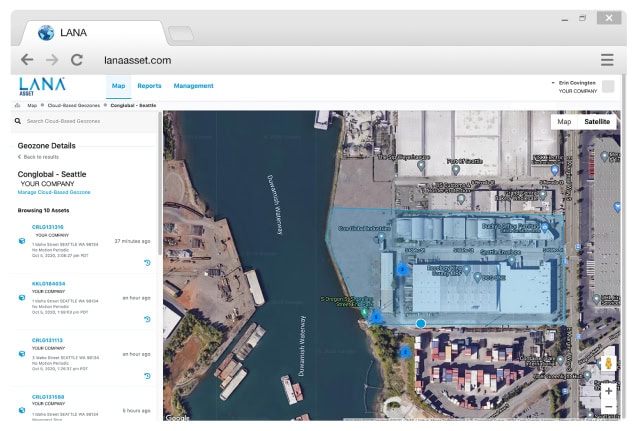Click the 'Conglobal - Seattle' geozone title
This screenshot has height=431, width=640.
[52, 174]
